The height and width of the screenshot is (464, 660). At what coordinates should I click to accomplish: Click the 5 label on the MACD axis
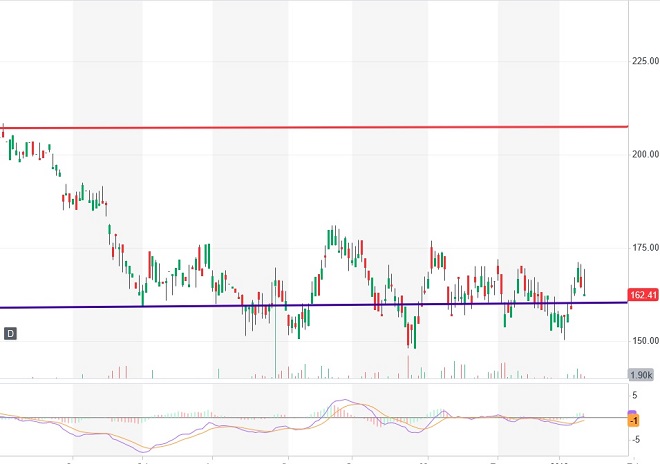click(x=635, y=395)
